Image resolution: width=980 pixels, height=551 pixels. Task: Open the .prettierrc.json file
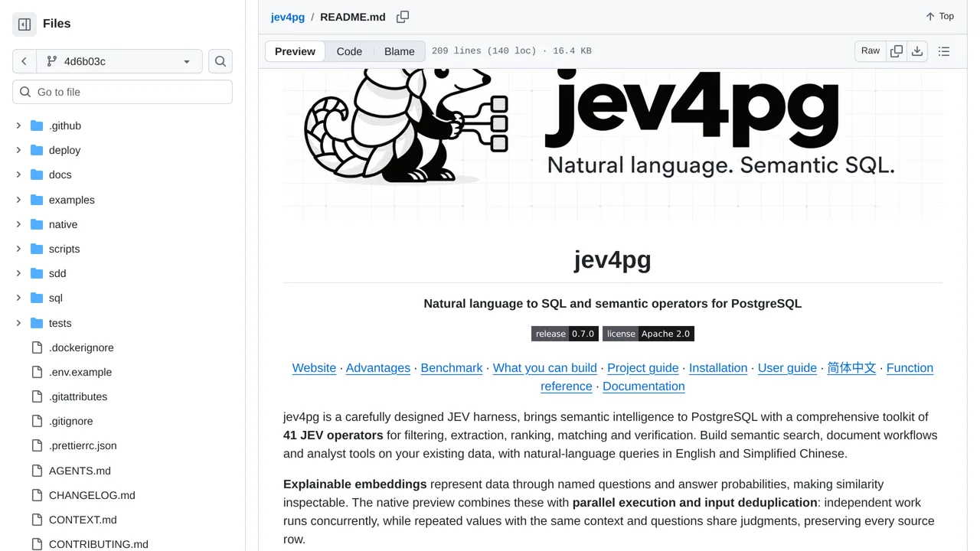(83, 445)
